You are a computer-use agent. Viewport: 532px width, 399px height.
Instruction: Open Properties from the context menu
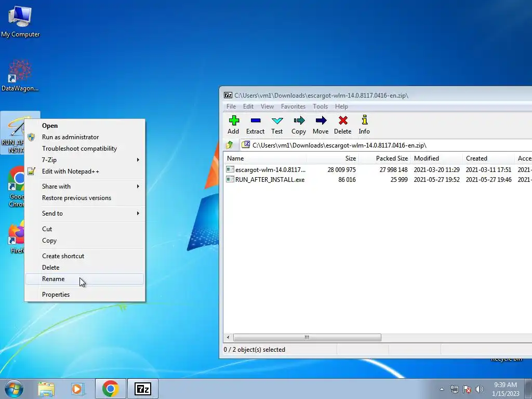click(x=85, y=295)
